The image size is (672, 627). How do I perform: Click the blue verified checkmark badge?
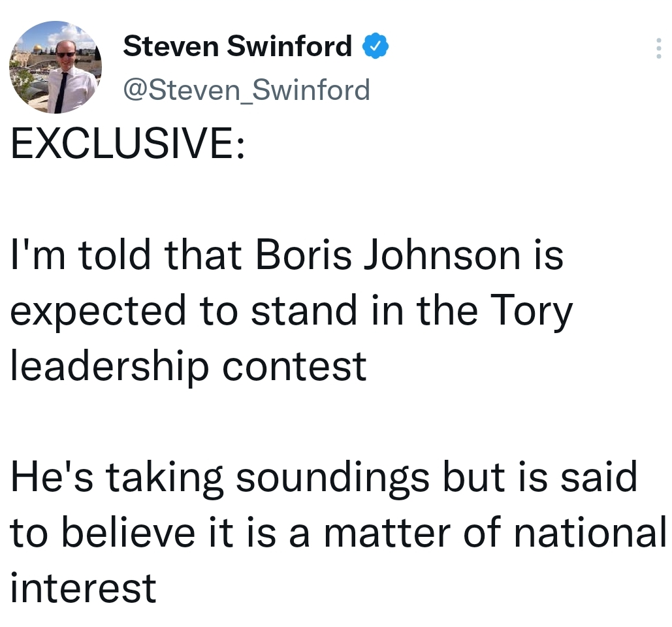click(376, 46)
